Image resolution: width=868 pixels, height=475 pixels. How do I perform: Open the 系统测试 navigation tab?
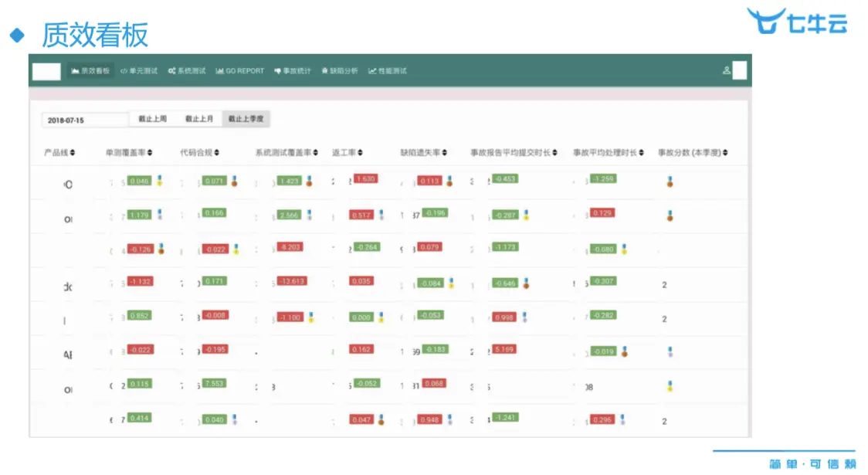coord(187,71)
